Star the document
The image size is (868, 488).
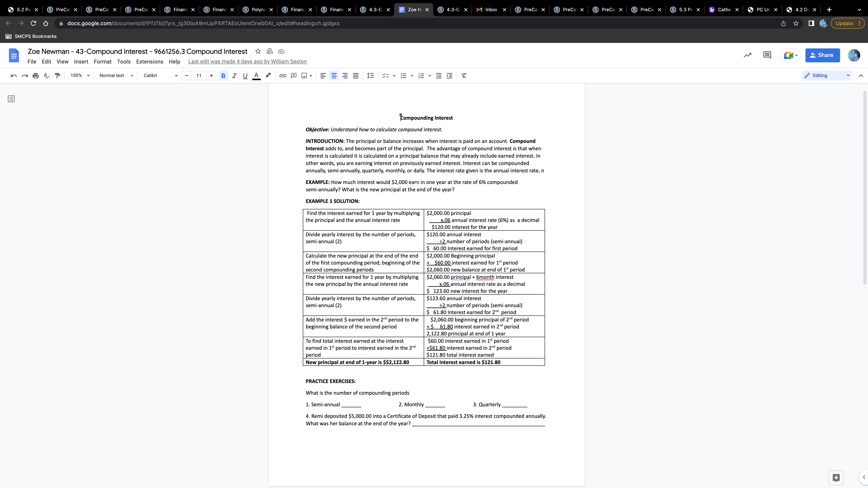coord(258,51)
